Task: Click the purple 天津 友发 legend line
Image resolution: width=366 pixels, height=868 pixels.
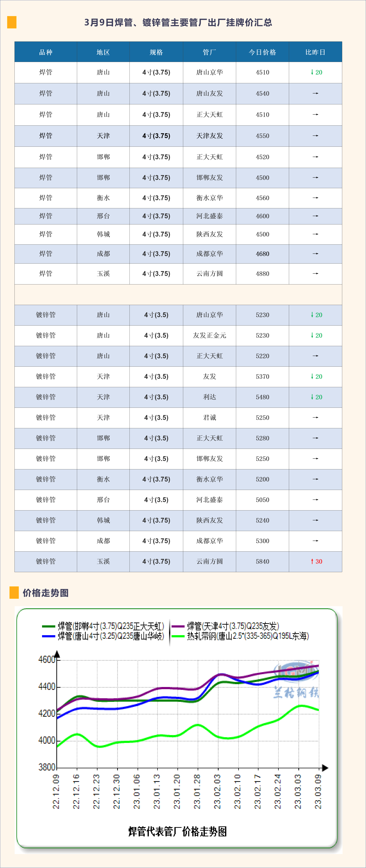Action: (x=178, y=626)
